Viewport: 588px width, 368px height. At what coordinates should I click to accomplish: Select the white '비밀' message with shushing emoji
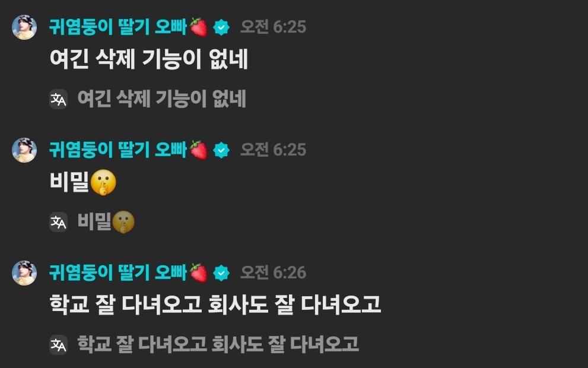pyautogui.click(x=83, y=182)
